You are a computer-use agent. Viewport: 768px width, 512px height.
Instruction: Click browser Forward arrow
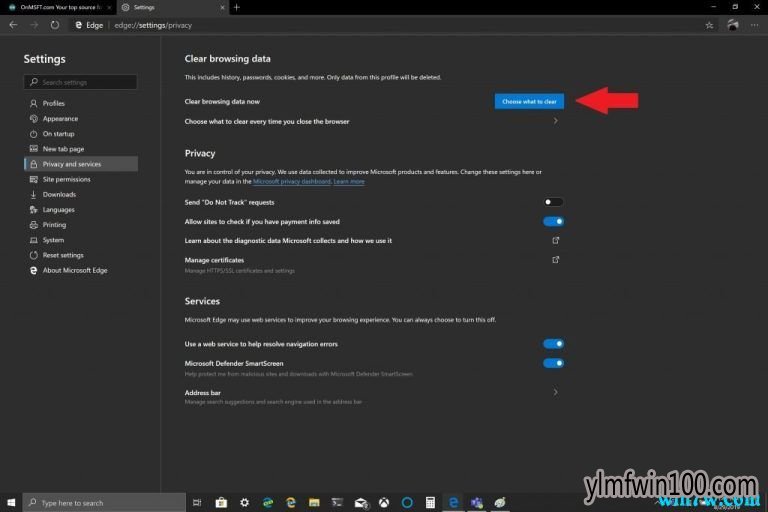34,25
